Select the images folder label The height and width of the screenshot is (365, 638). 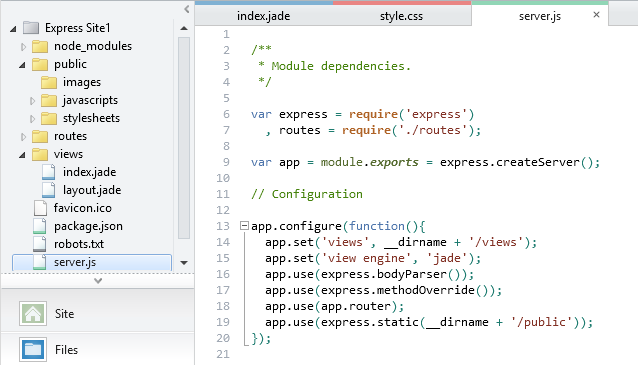82,82
